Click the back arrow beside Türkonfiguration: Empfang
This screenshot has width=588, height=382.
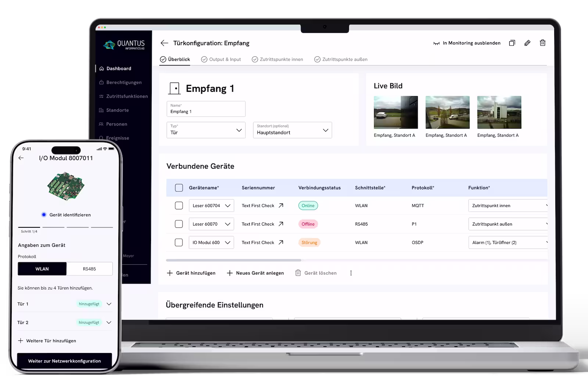[164, 43]
